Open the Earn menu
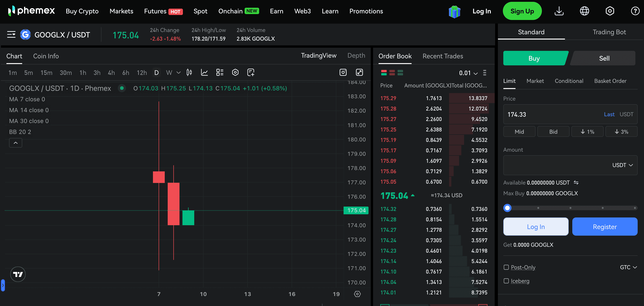 click(x=276, y=11)
